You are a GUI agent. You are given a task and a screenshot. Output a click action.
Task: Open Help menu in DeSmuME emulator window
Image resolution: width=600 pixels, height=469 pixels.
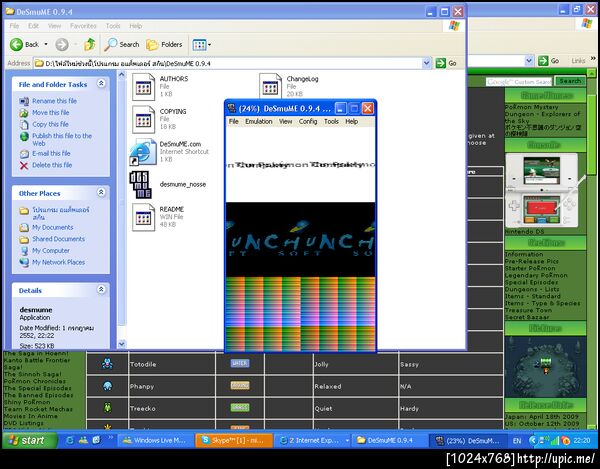tap(352, 121)
